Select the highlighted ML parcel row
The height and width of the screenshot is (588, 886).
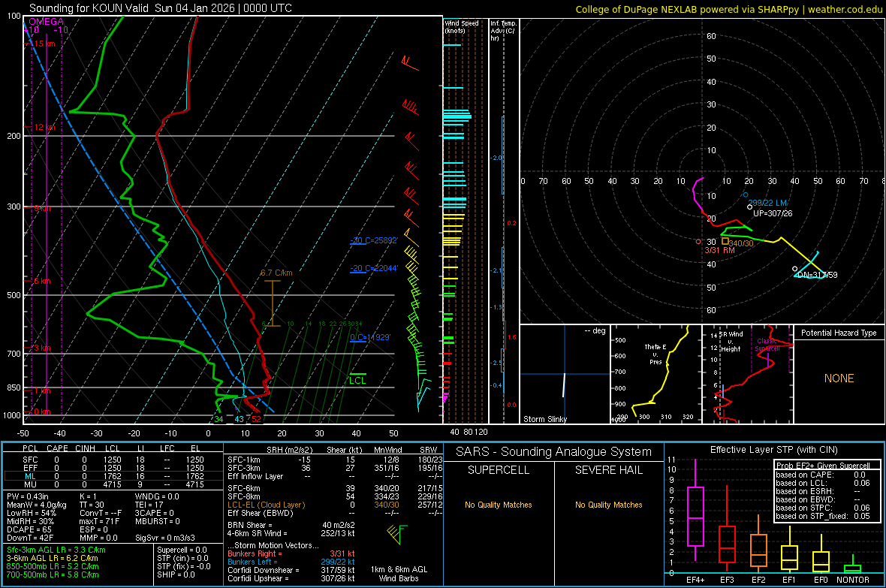click(113, 476)
